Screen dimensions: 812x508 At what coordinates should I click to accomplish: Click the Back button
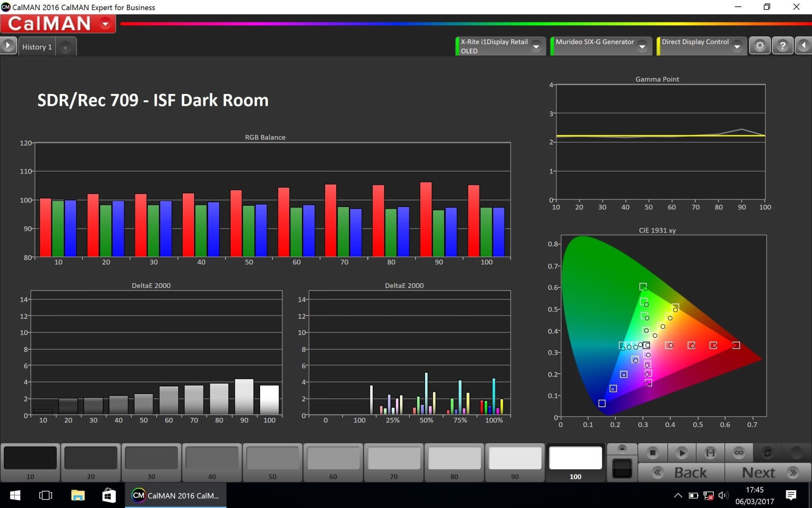681,472
